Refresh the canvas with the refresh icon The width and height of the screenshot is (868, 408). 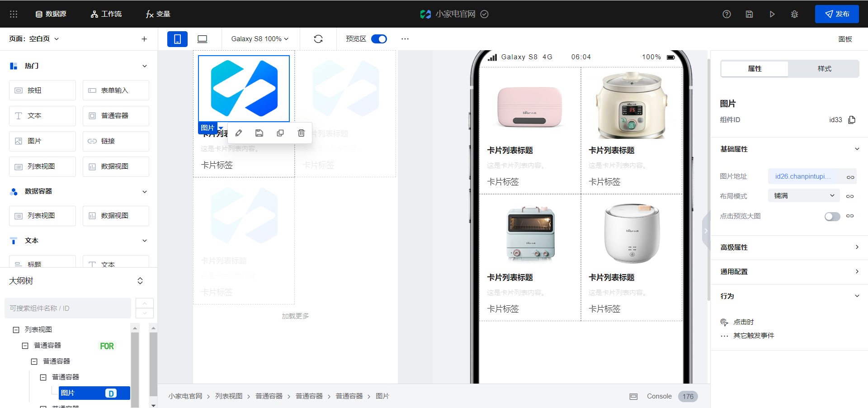[x=318, y=39]
